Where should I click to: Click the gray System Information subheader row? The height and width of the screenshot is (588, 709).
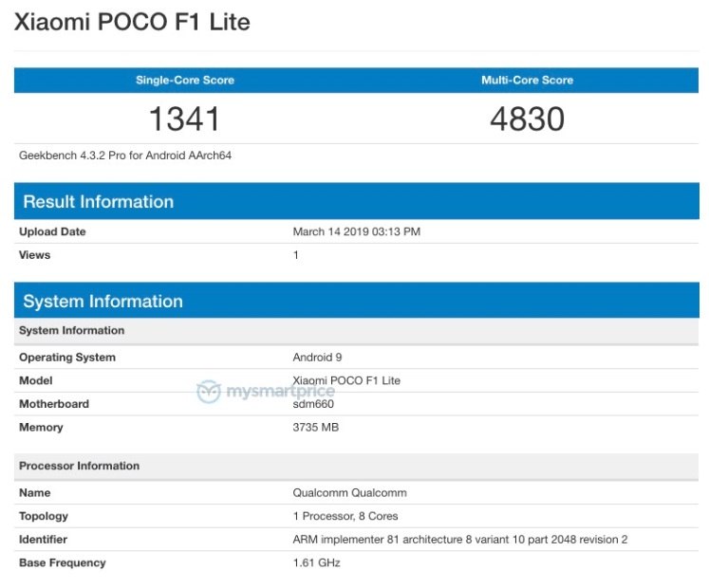357,330
